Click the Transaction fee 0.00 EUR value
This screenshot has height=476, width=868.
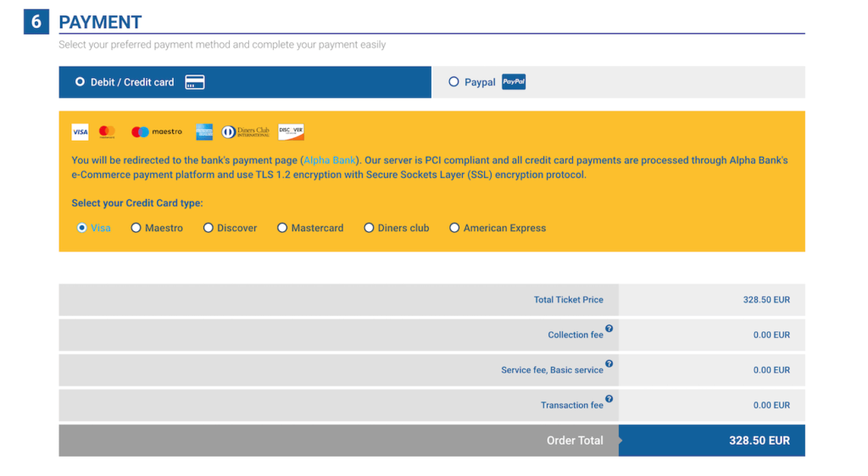tap(771, 405)
